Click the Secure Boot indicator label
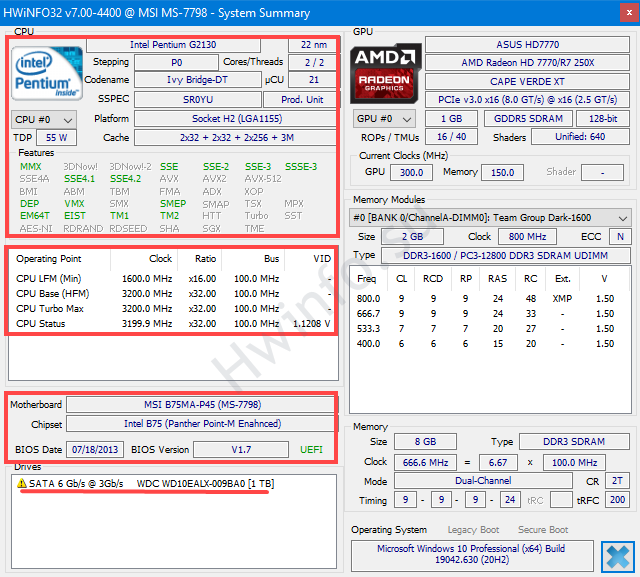This screenshot has width=640, height=577. coord(543,530)
